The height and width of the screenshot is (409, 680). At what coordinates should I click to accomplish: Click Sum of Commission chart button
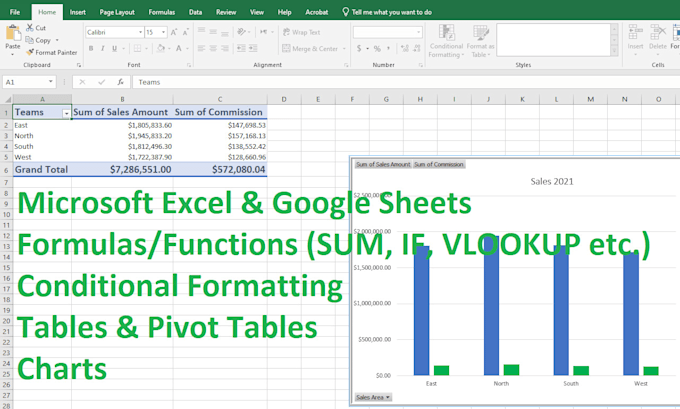point(439,164)
